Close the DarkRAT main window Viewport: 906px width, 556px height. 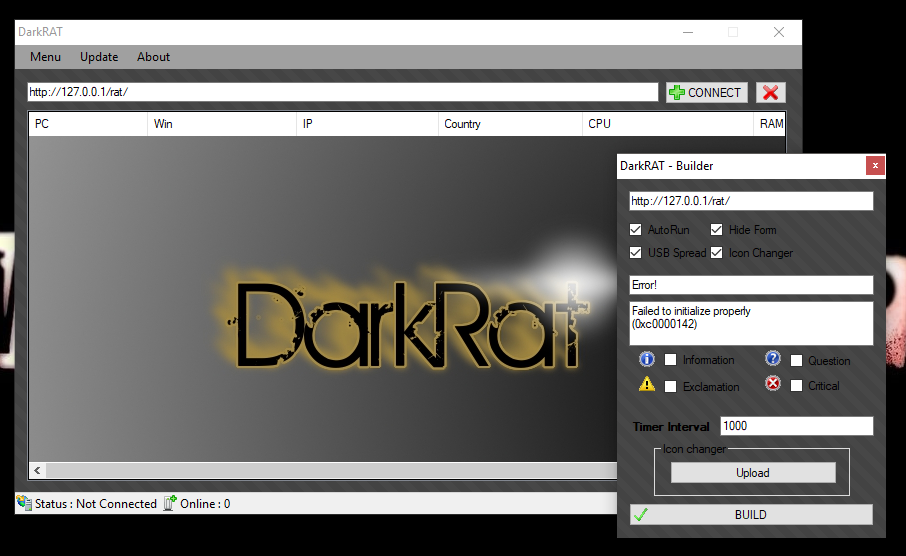point(779,32)
